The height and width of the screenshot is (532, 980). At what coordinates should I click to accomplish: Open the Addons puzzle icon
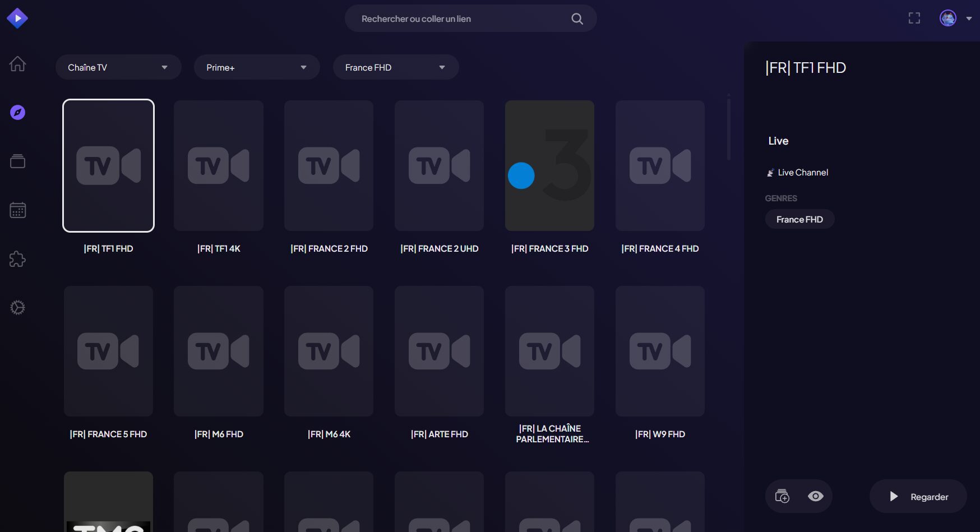click(17, 259)
